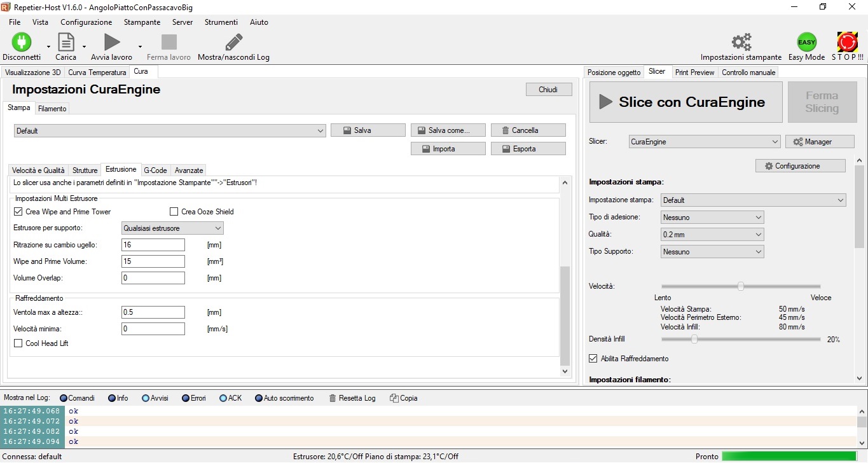
Task: Click the Salva come... button
Action: pyautogui.click(x=448, y=130)
